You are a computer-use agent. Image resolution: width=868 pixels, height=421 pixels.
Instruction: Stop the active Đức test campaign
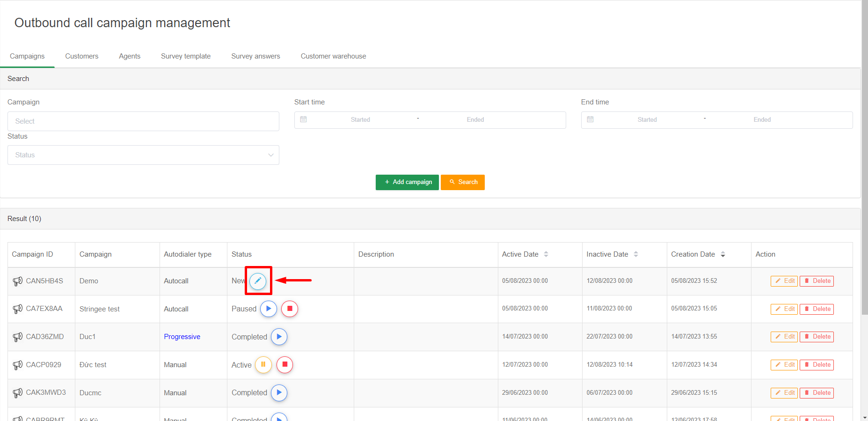pyautogui.click(x=284, y=364)
